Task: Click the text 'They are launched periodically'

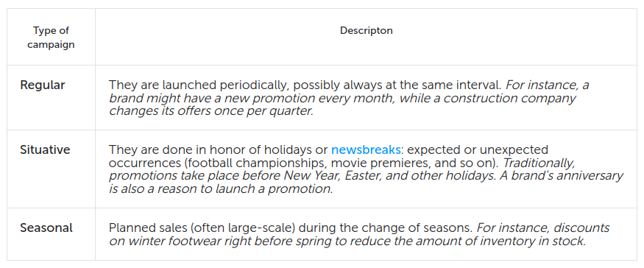Action: click(x=199, y=85)
